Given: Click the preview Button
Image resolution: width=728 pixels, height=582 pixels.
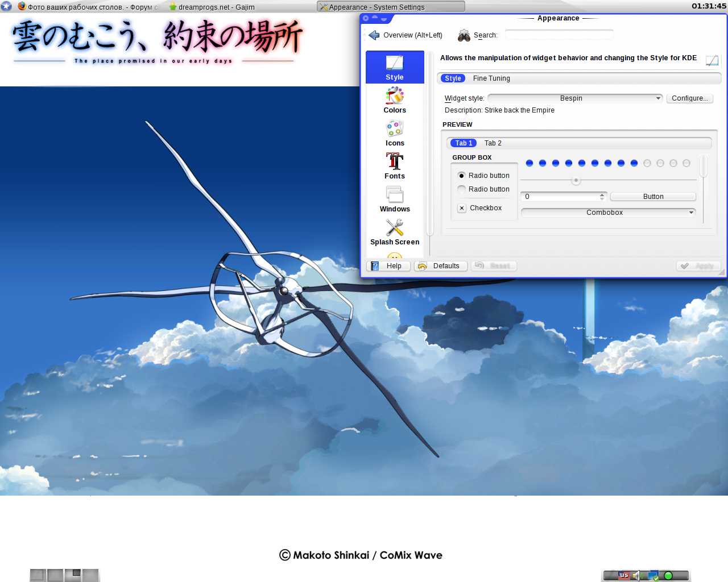Looking at the screenshot, I should click(653, 197).
